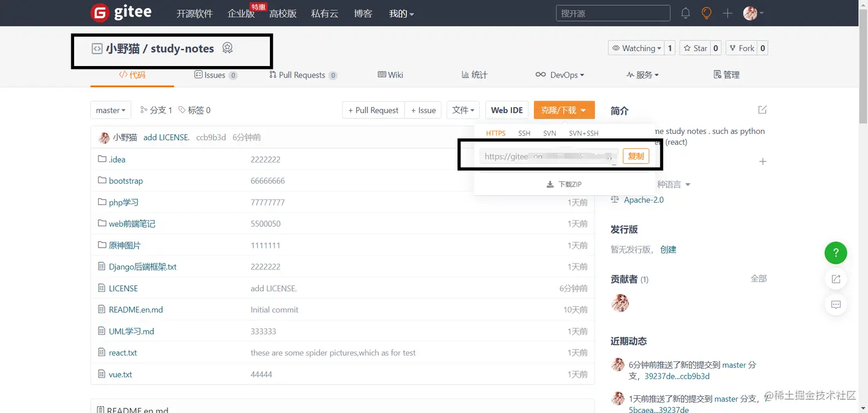Viewport: 868px width, 413px height.
Task: Fork the repository
Action: pos(741,48)
